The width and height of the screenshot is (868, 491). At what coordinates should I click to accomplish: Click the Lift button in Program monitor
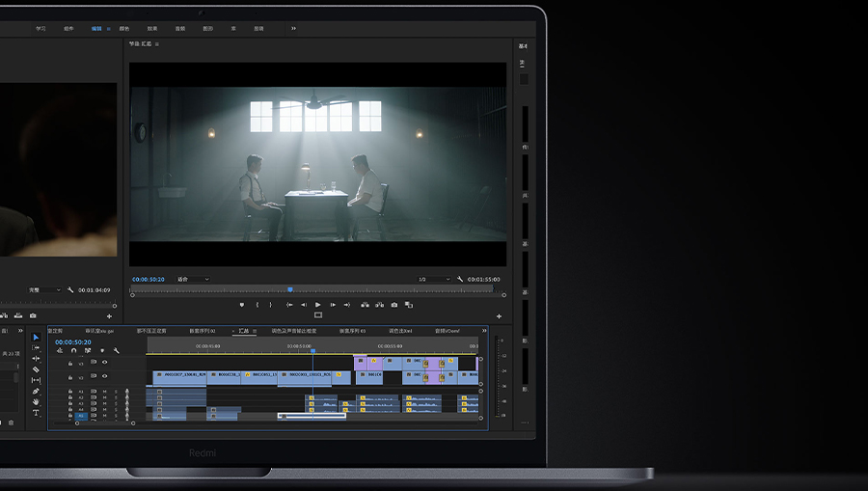[x=365, y=305]
